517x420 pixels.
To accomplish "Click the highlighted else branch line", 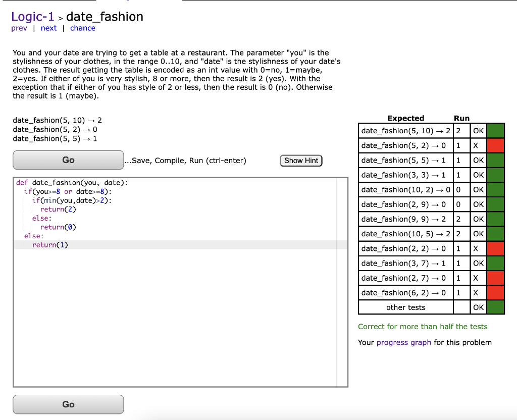I will (x=28, y=236).
